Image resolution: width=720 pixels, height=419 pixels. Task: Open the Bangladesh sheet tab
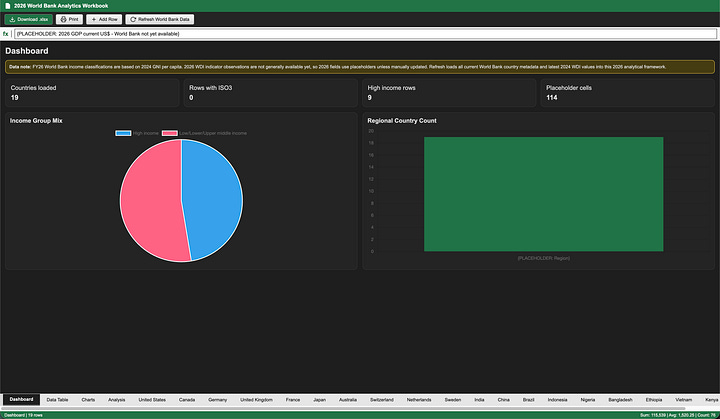pyautogui.click(x=620, y=400)
